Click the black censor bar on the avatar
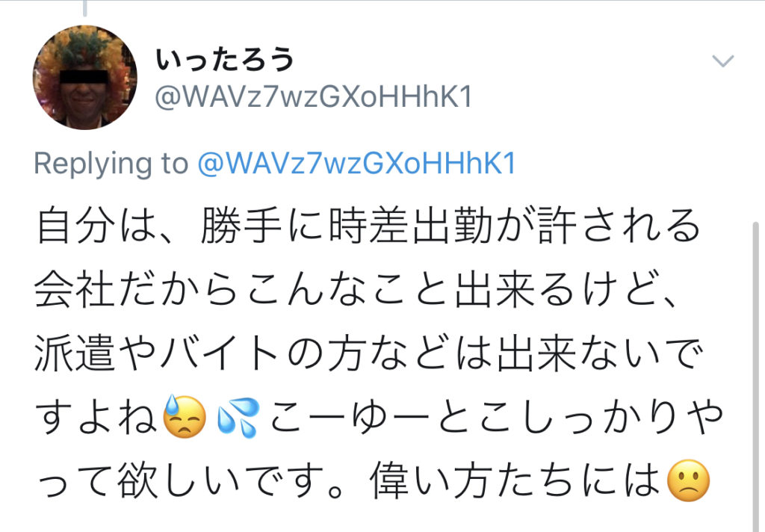Viewport: 765px width, 532px height. click(x=83, y=77)
